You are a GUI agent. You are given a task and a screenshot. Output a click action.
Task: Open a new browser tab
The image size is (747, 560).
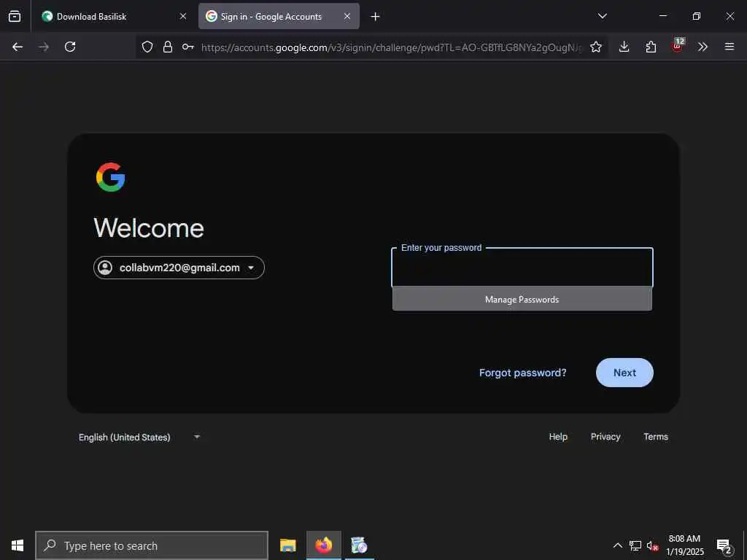pyautogui.click(x=376, y=17)
